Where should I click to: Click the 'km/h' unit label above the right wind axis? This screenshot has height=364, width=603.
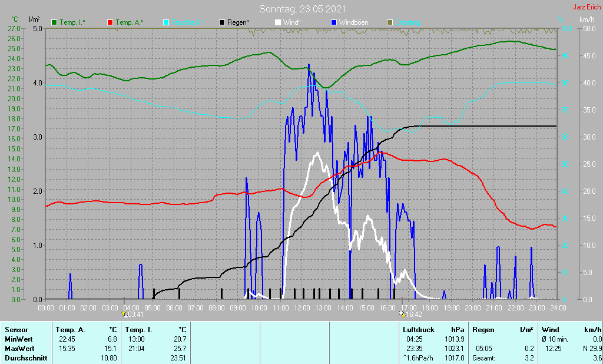(x=587, y=19)
